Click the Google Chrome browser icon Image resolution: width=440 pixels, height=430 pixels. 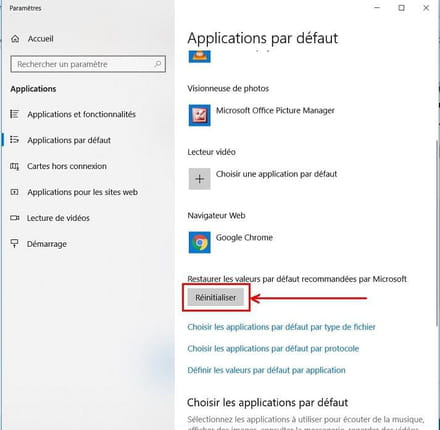coord(199,242)
